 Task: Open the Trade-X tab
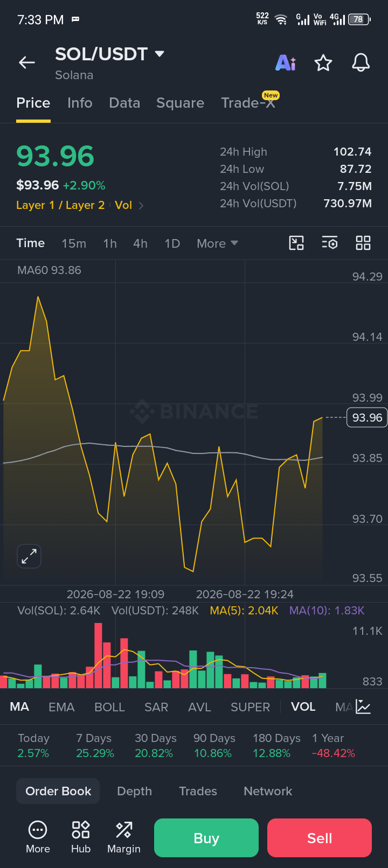(248, 103)
